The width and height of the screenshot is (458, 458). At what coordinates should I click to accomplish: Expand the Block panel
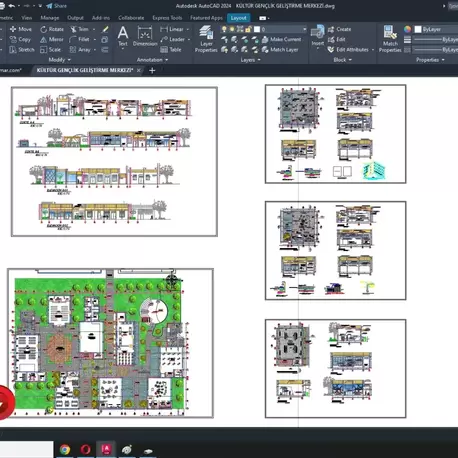coord(342,60)
